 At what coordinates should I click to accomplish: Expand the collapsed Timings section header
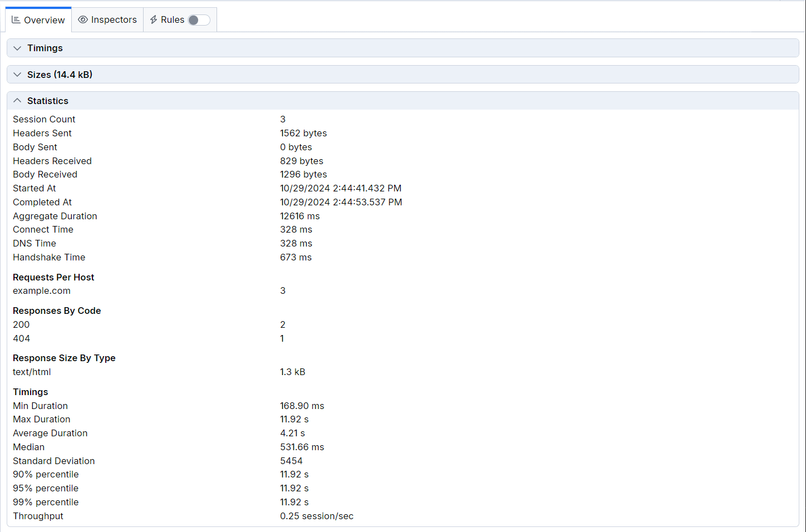(403, 48)
